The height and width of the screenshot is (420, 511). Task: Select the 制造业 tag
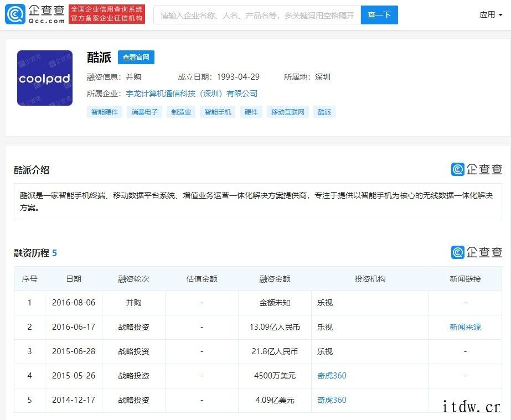pyautogui.click(x=181, y=112)
